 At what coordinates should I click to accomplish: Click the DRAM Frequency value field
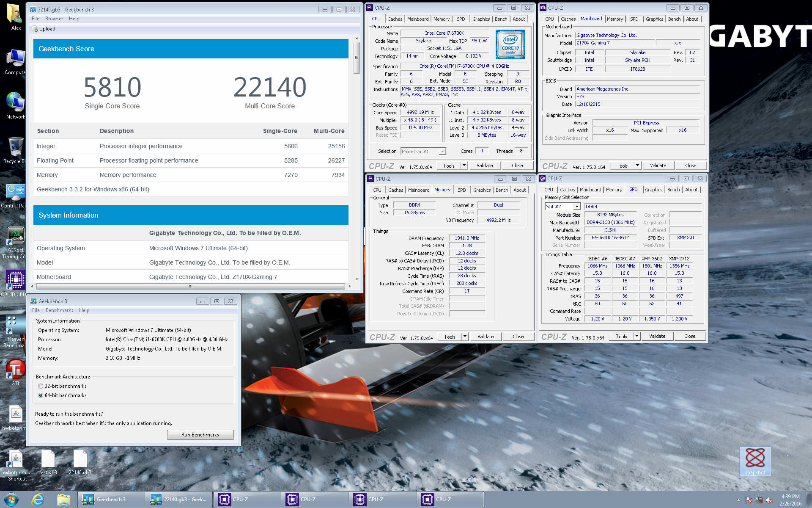point(467,238)
